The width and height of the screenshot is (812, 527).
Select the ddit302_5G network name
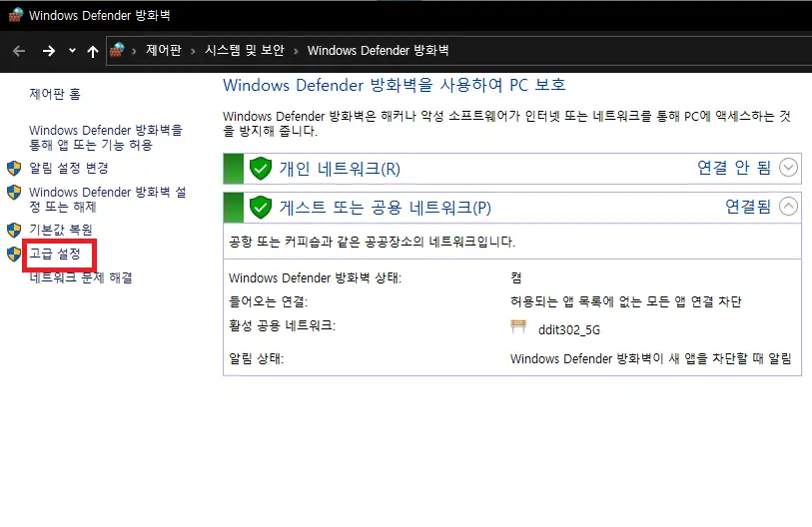(569, 329)
